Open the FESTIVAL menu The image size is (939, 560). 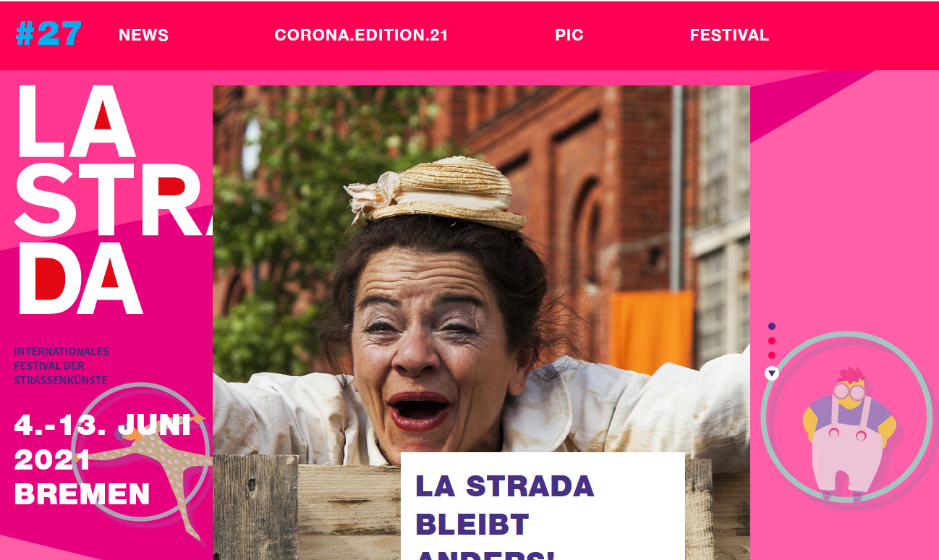point(729,35)
